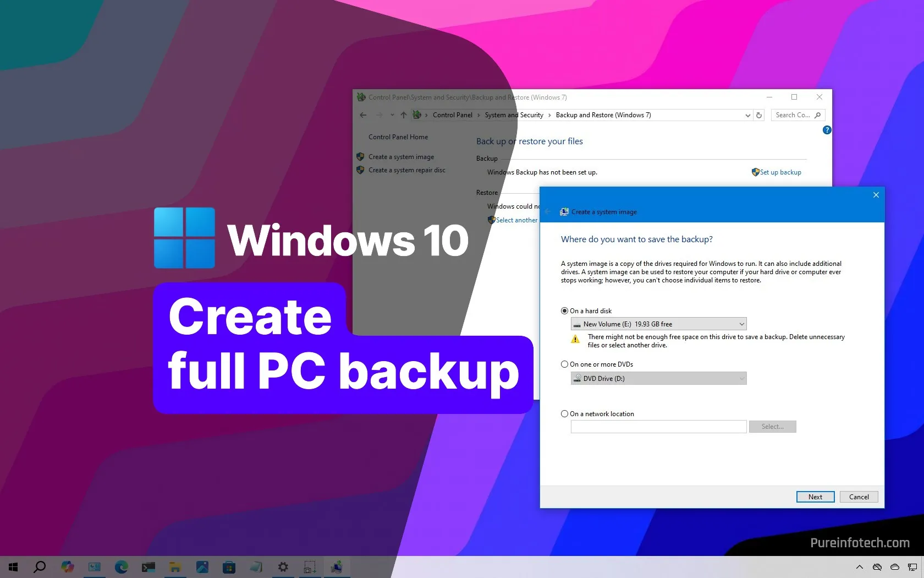Click inside the network location text field
Image resolution: width=924 pixels, height=578 pixels.
[658, 427]
